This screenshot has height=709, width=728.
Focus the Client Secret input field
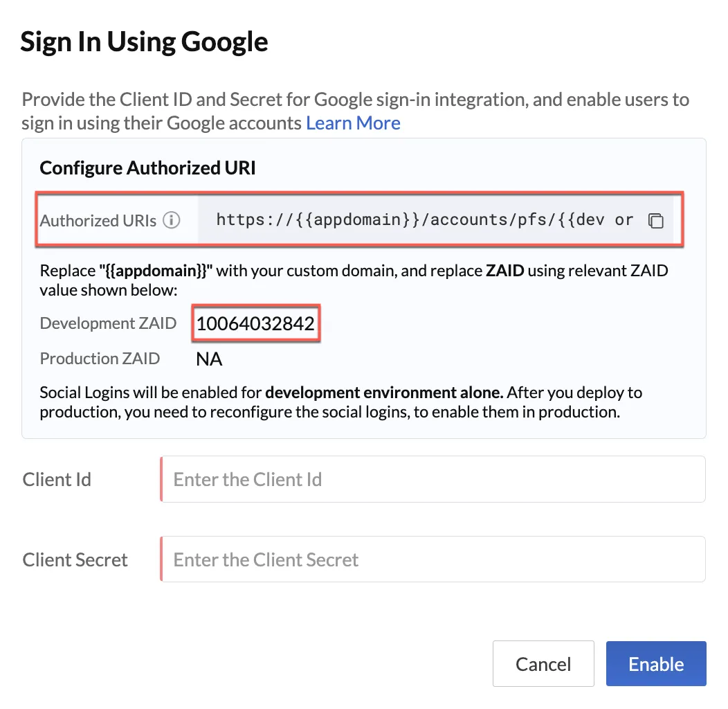coord(433,559)
